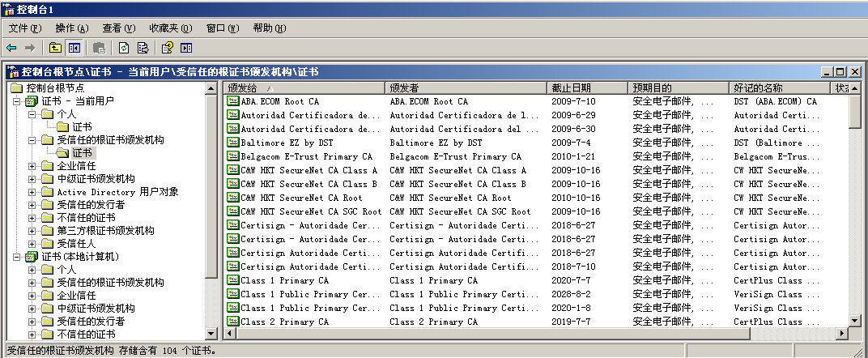868x358 pixels.
Task: Click the Export list toolbar icon
Action: pos(143,48)
